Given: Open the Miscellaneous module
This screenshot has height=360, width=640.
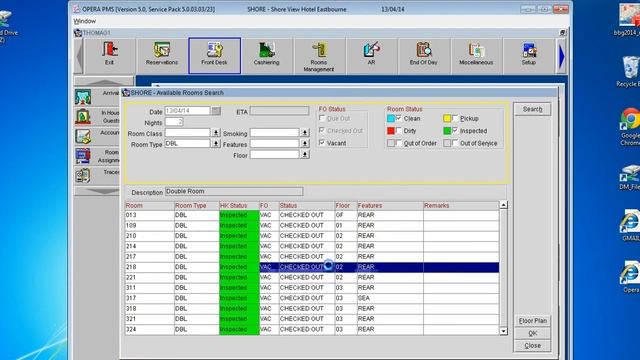Looking at the screenshot, I should 476,56.
